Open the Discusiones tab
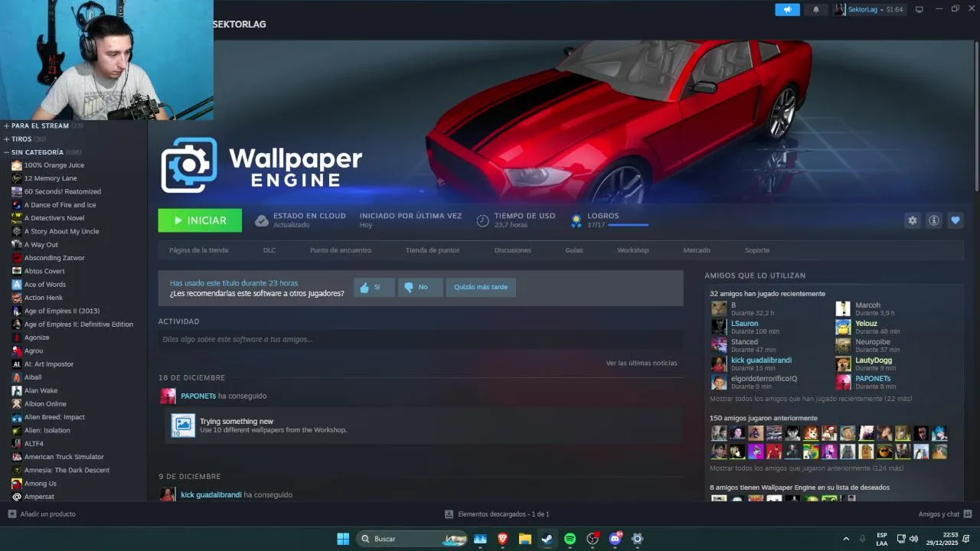The height and width of the screenshot is (551, 980). pyautogui.click(x=513, y=250)
